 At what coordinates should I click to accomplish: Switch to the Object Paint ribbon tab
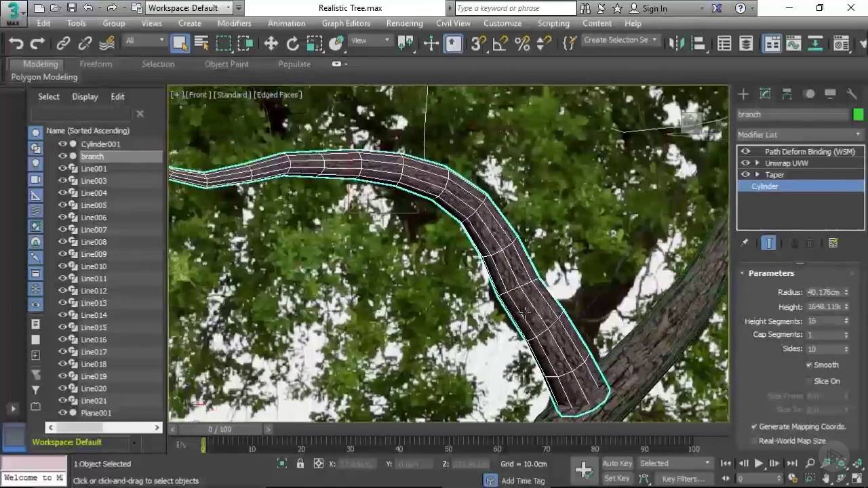226,64
